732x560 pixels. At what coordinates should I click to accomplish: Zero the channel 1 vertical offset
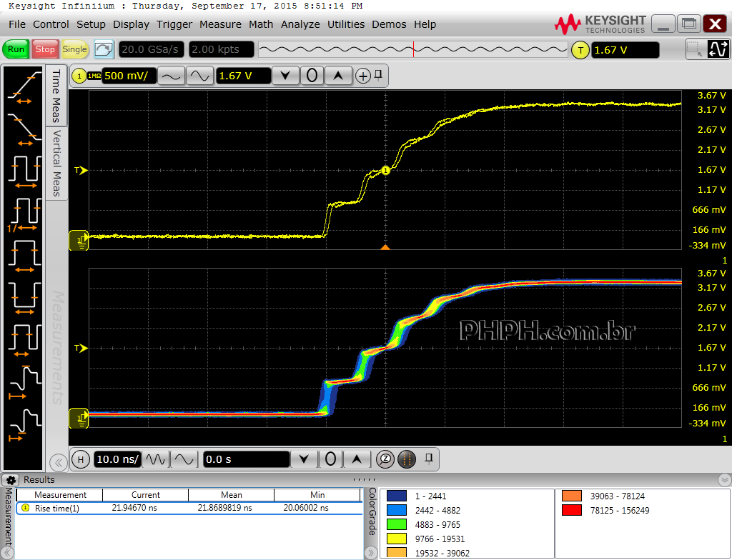click(x=312, y=76)
